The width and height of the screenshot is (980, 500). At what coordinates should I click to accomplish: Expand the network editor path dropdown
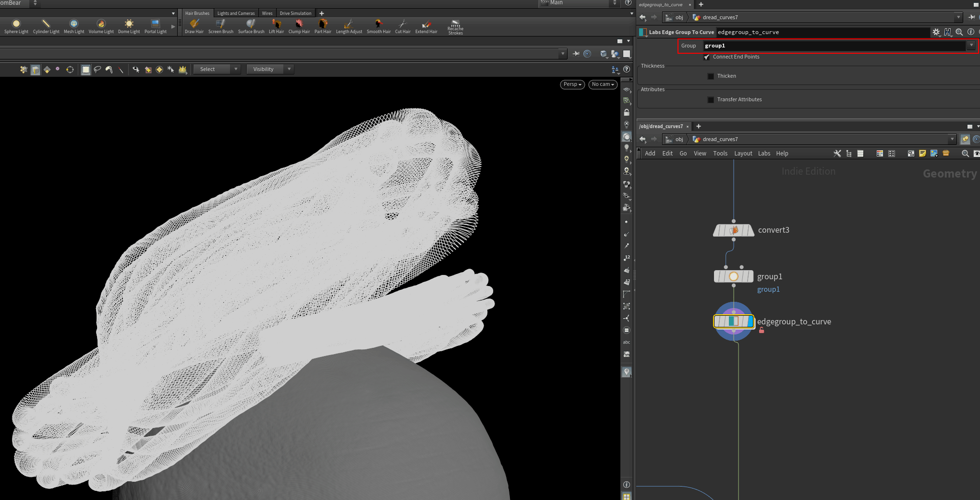coord(952,139)
